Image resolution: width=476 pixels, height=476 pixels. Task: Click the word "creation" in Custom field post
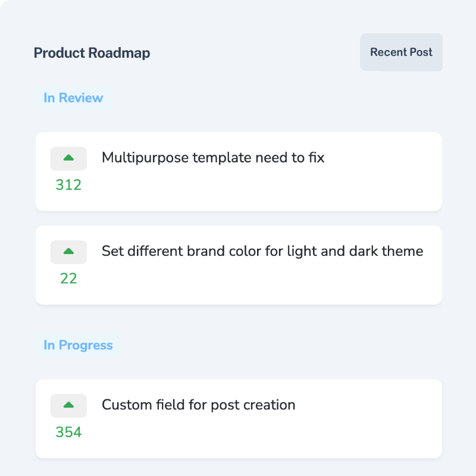tap(270, 405)
